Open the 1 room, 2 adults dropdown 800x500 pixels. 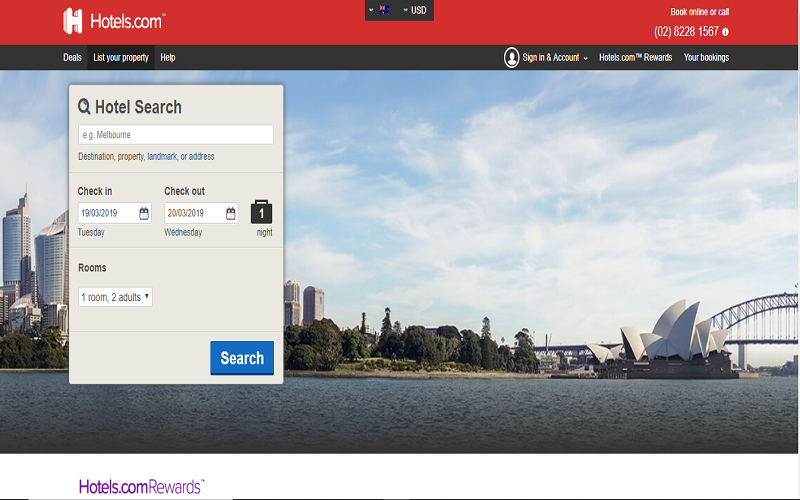pos(115,297)
